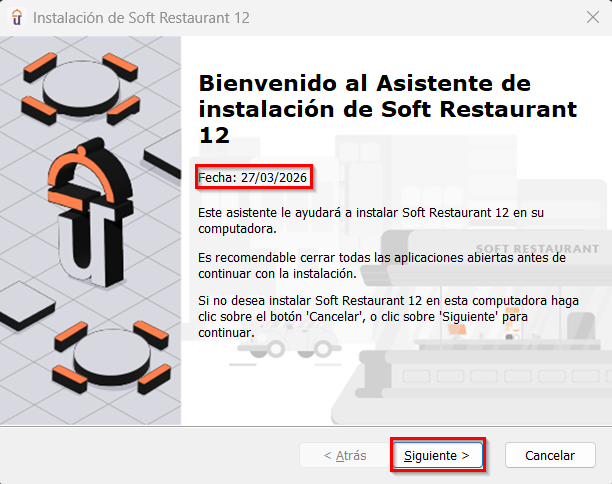Click the window title Instalación de Soft Restaurant 12

click(141, 18)
